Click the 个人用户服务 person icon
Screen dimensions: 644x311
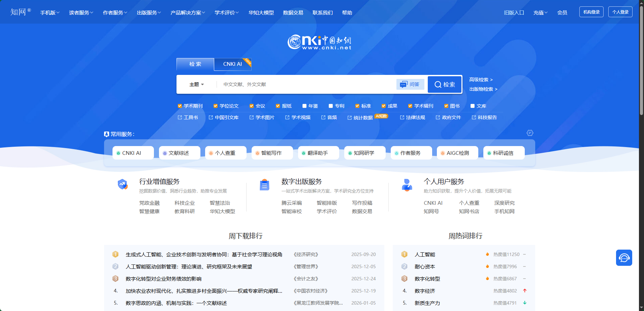407,185
